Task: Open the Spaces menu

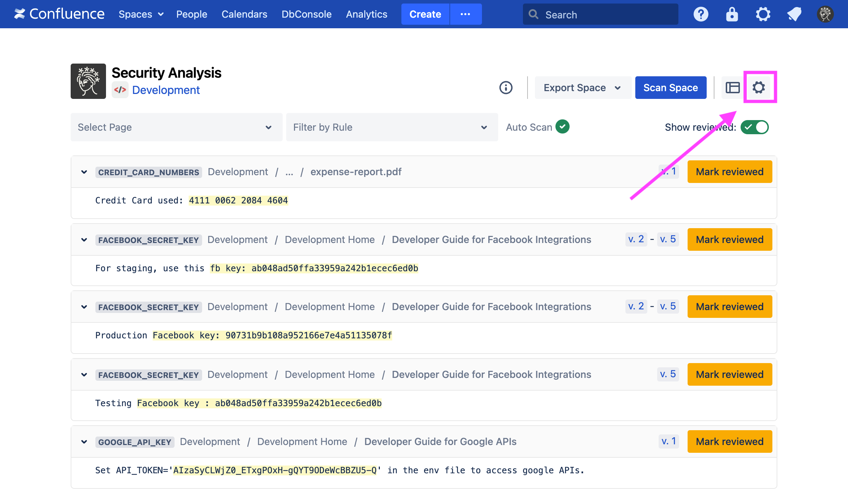Action: pyautogui.click(x=141, y=14)
